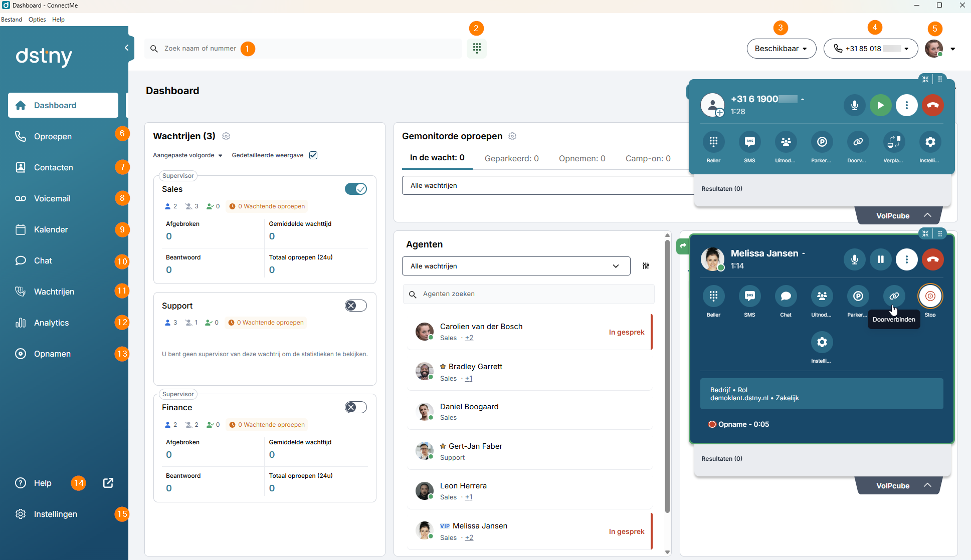Collapse the left sidebar arrow

click(x=126, y=48)
